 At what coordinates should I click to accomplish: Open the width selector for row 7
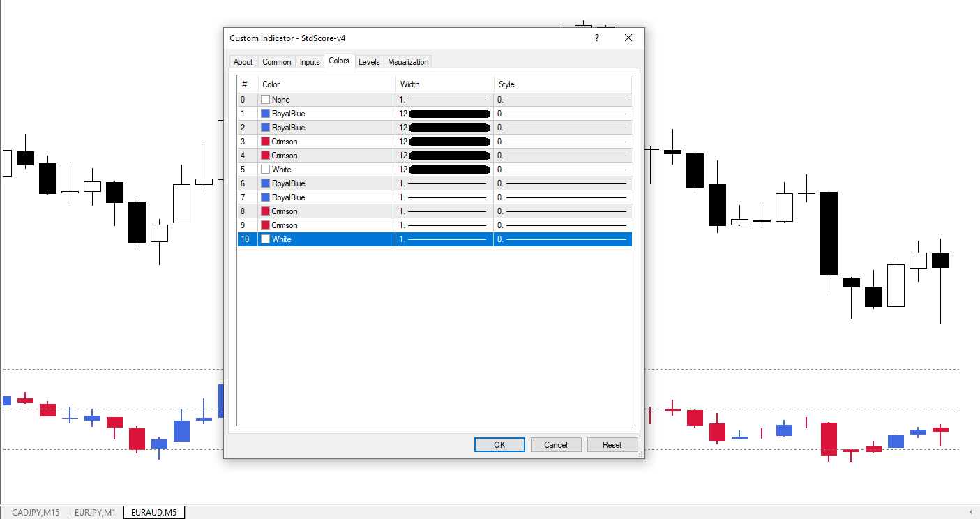444,197
